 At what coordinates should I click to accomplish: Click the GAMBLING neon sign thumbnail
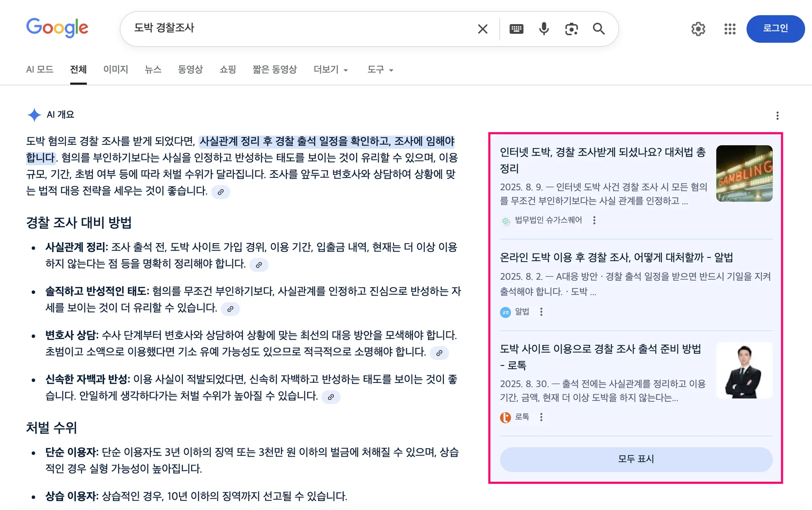tap(744, 173)
